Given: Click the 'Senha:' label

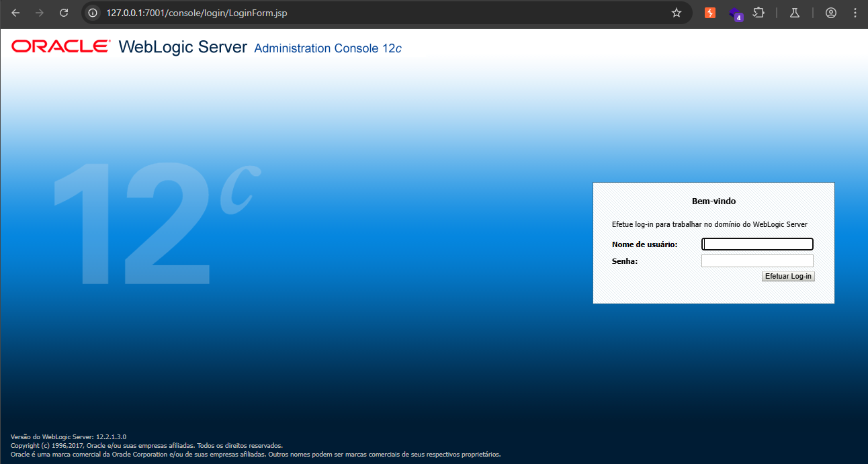Looking at the screenshot, I should [625, 261].
